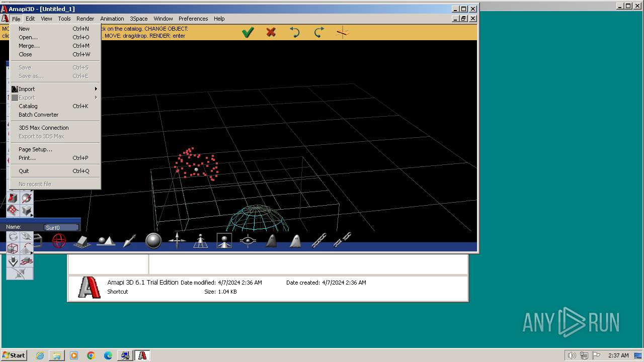Click the framed figure view icon
The image size is (644, 362).
coord(224,241)
